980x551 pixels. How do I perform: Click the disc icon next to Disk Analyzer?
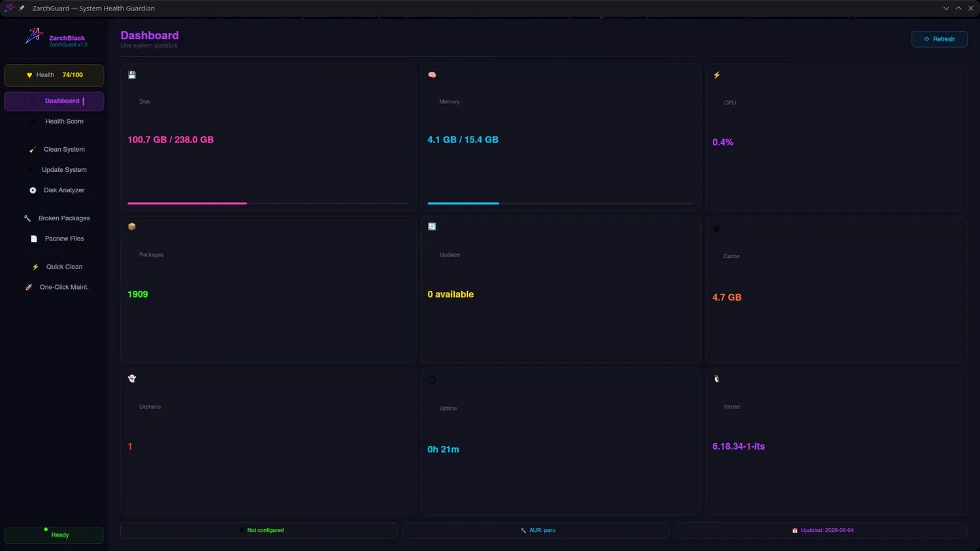pyautogui.click(x=33, y=190)
